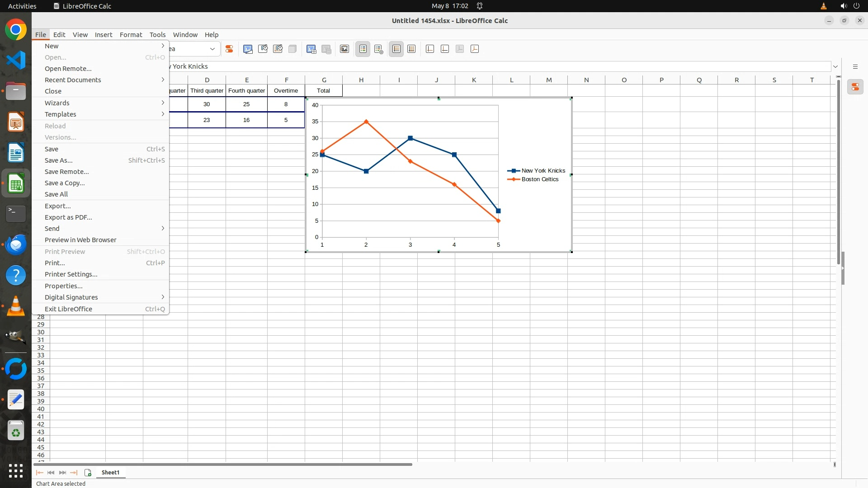
Task: Toggle Horizontal Grids button
Action: [396, 49]
